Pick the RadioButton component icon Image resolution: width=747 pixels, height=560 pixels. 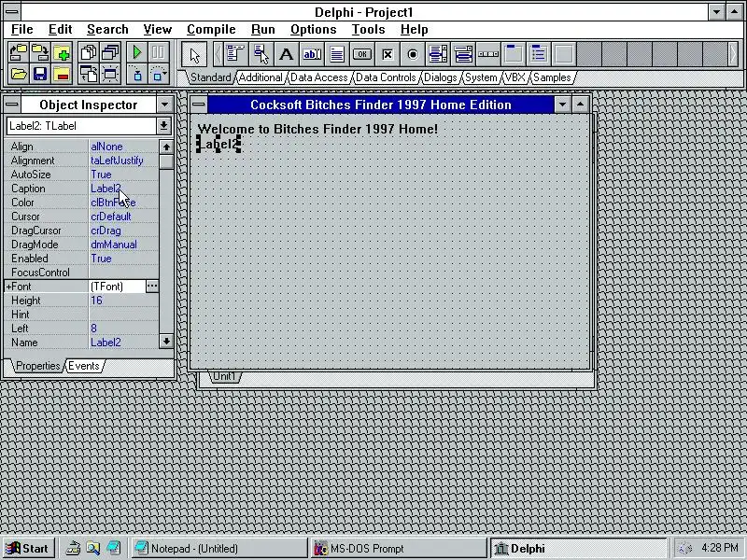point(413,54)
